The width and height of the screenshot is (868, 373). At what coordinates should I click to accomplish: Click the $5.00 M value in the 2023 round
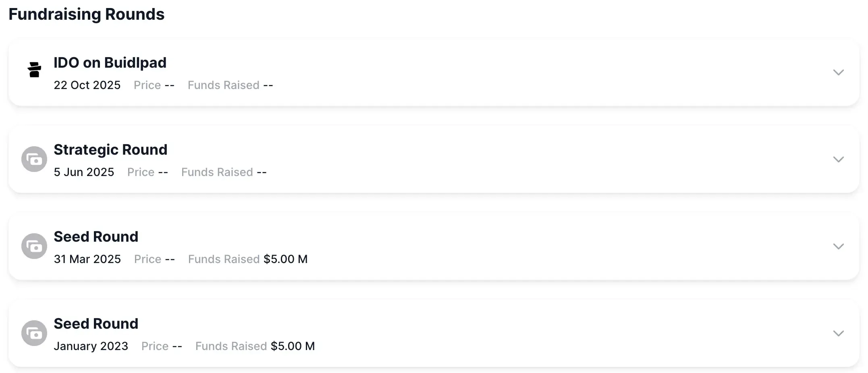click(293, 346)
